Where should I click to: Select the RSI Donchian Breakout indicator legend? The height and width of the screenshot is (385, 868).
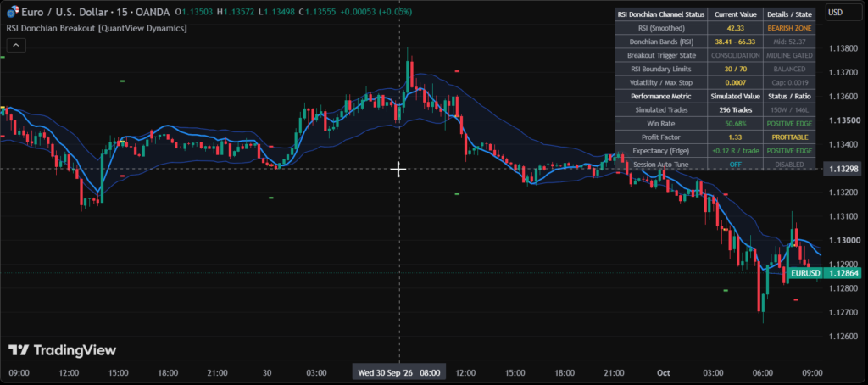[x=97, y=28]
